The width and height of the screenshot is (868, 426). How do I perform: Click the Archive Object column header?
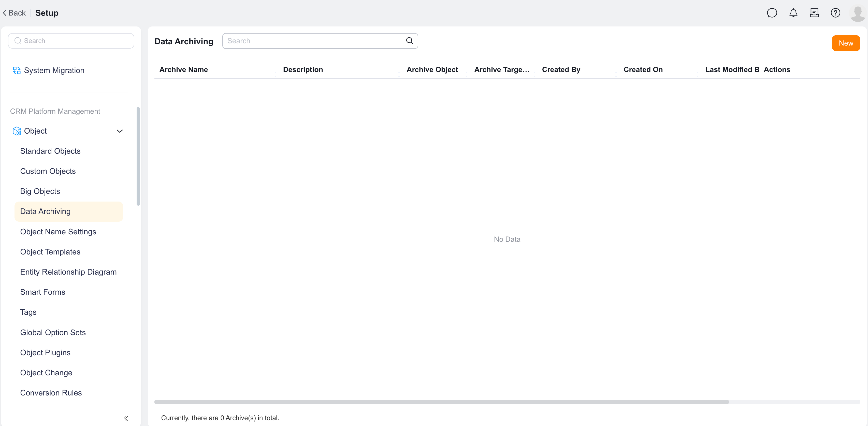tap(432, 69)
